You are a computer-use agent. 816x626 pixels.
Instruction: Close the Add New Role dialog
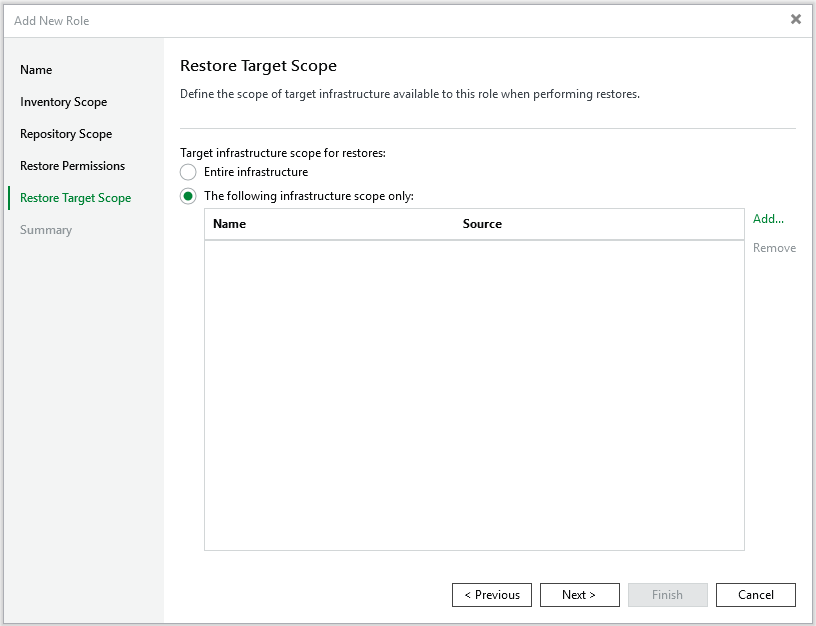pyautogui.click(x=796, y=19)
